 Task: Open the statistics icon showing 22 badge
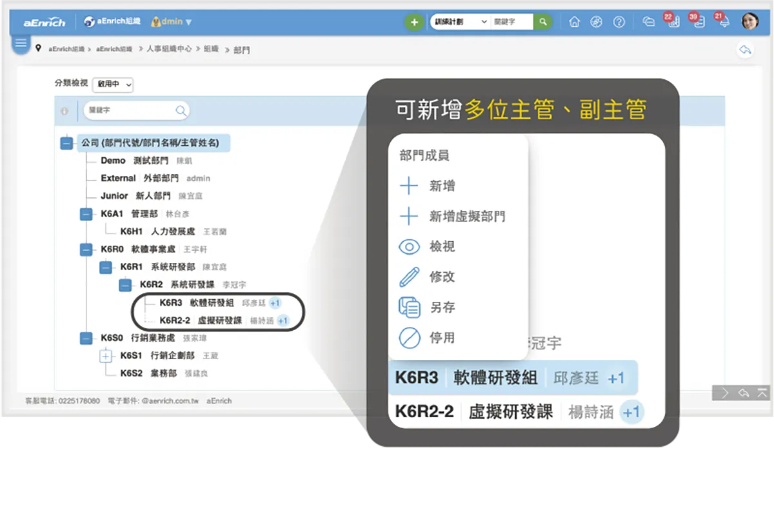[675, 23]
